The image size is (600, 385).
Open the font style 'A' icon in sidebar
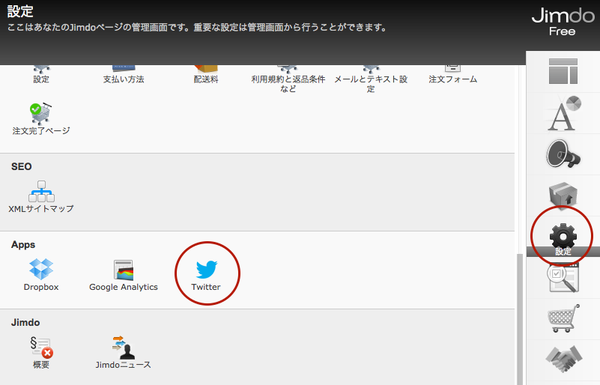563,113
